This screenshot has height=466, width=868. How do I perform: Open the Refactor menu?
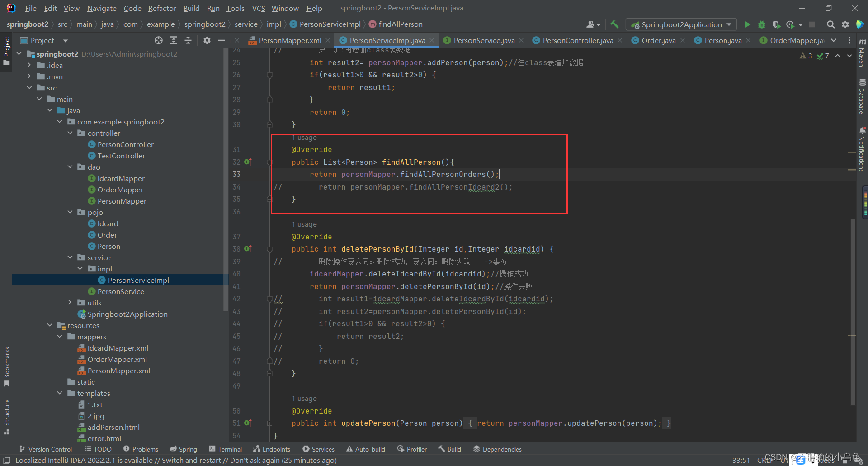(162, 8)
